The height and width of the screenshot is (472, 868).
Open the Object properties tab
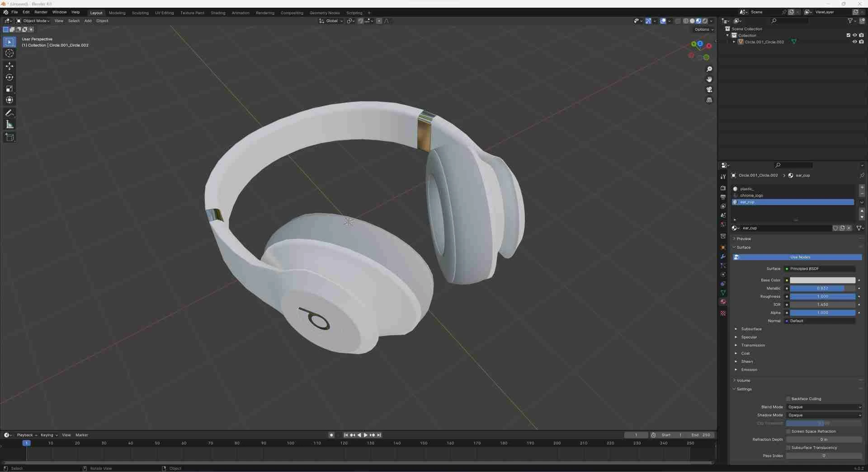(723, 247)
